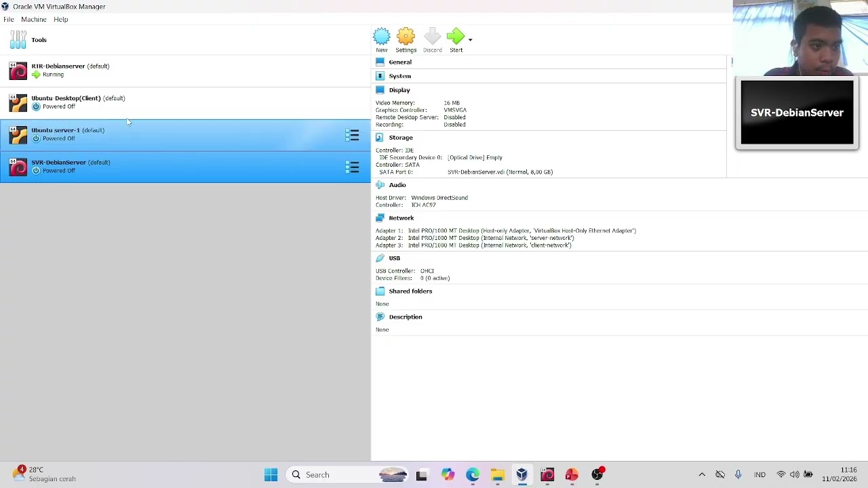Open the VirtualBox taskbar icon

click(x=521, y=475)
